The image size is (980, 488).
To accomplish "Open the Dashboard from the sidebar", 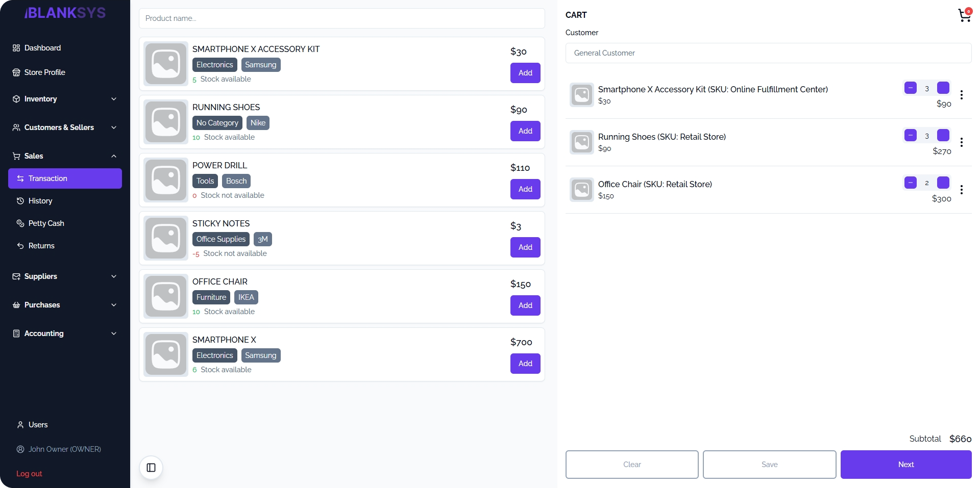I will 42,47.
